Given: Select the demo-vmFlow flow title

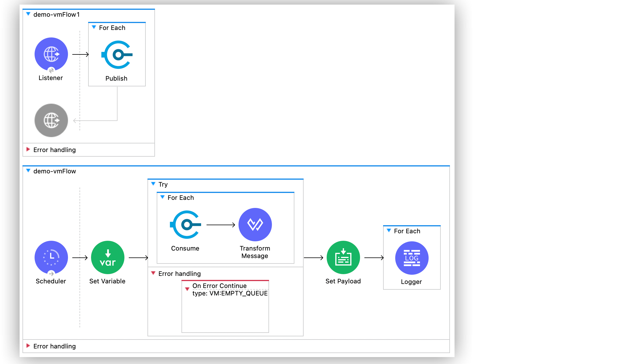Looking at the screenshot, I should click(x=55, y=171).
